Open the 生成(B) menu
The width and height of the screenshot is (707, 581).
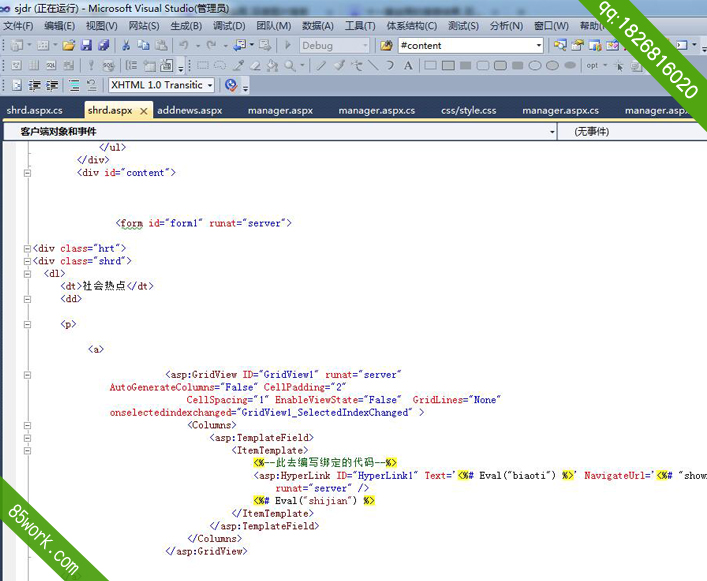186,26
